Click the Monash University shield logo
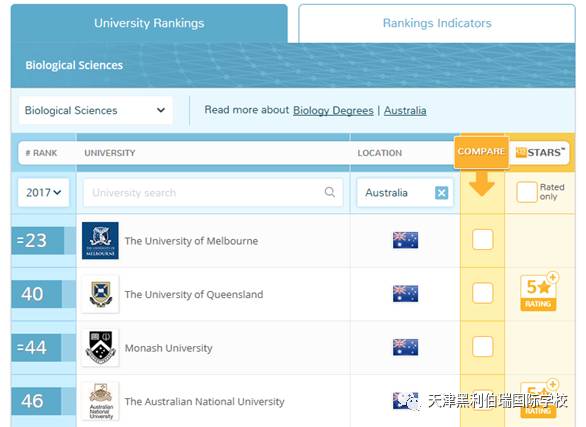 (x=100, y=348)
